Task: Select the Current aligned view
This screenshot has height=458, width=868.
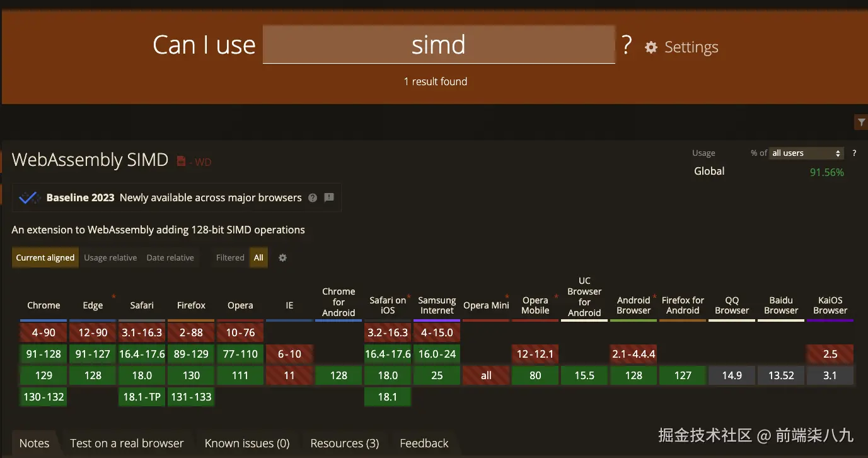Action: click(x=45, y=257)
